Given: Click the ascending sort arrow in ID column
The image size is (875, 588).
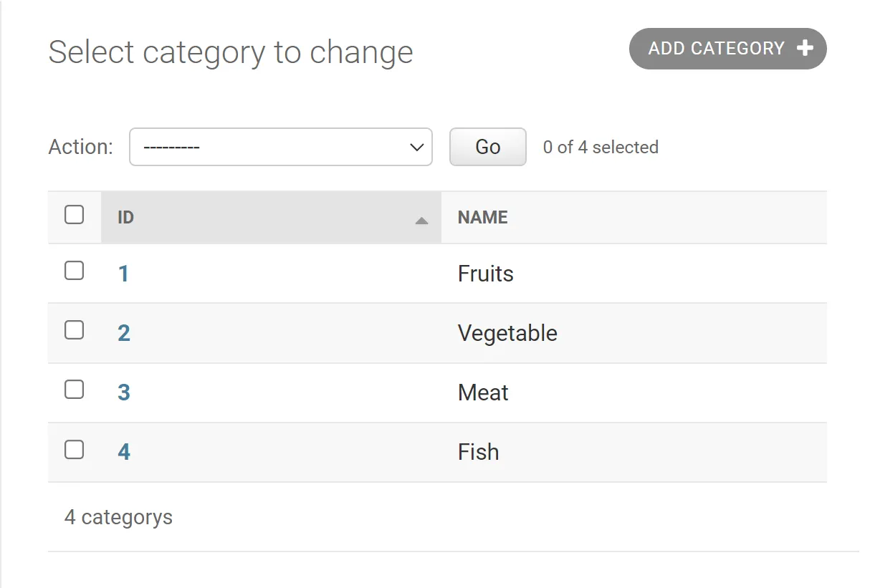Looking at the screenshot, I should 421,221.
